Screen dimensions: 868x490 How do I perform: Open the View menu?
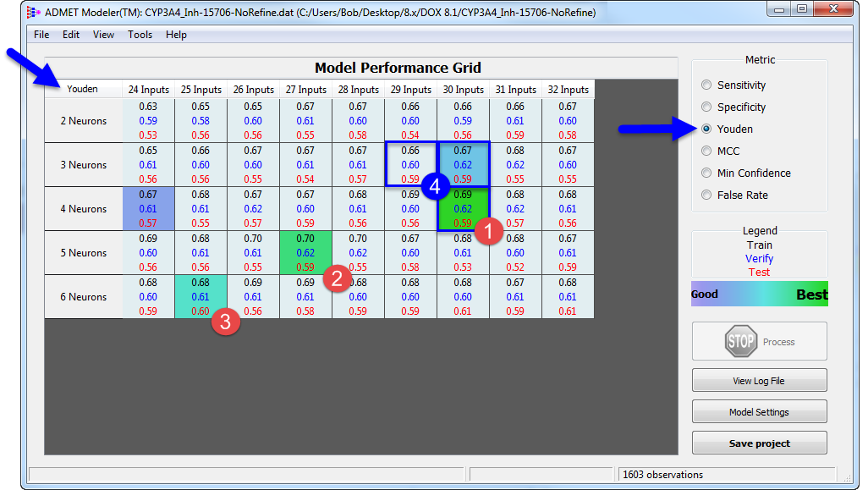(x=103, y=35)
